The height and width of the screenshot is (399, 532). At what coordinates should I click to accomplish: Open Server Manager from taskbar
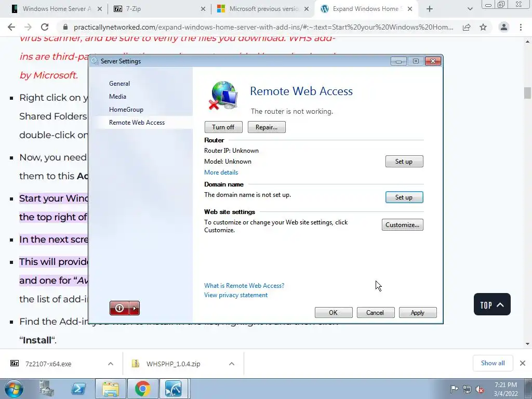point(46,389)
